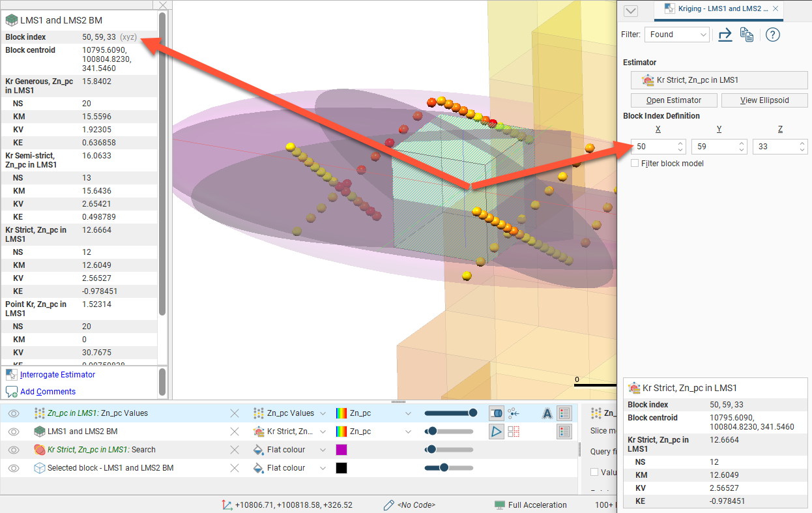Hide the Zn_pc Values layer with eye icon
The height and width of the screenshot is (513, 812).
click(13, 413)
